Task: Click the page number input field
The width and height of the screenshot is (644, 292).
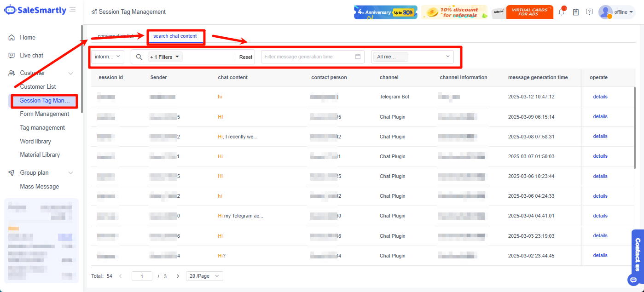Action: [142, 276]
